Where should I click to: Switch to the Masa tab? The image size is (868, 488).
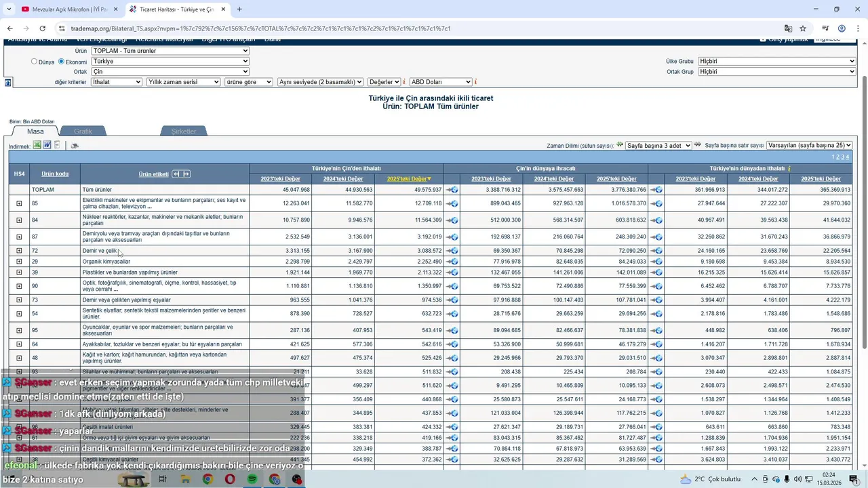tap(35, 131)
